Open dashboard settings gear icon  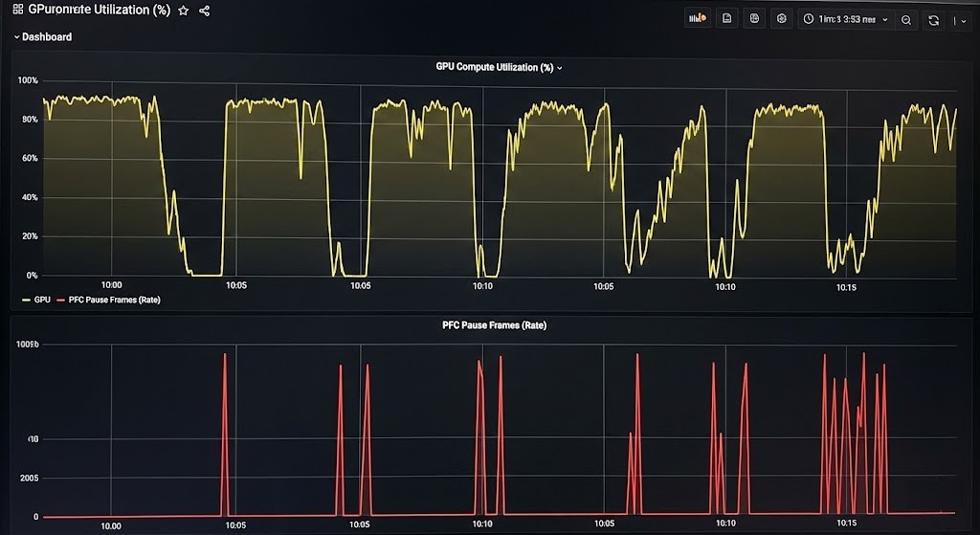pyautogui.click(x=781, y=18)
